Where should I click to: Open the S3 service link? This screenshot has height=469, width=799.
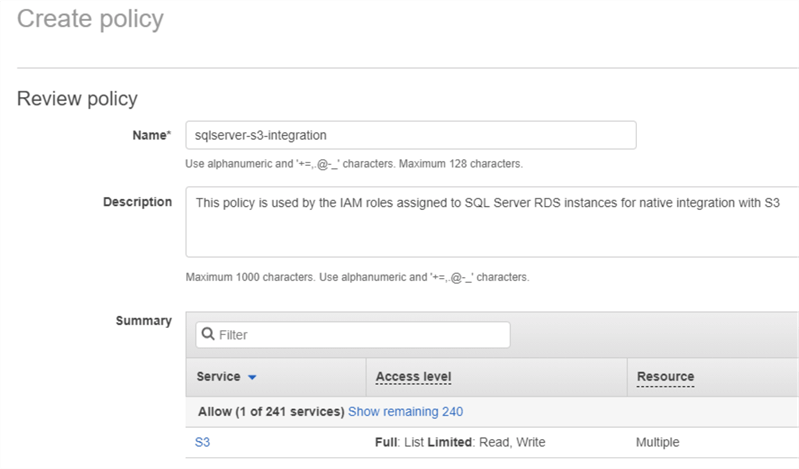click(x=203, y=441)
